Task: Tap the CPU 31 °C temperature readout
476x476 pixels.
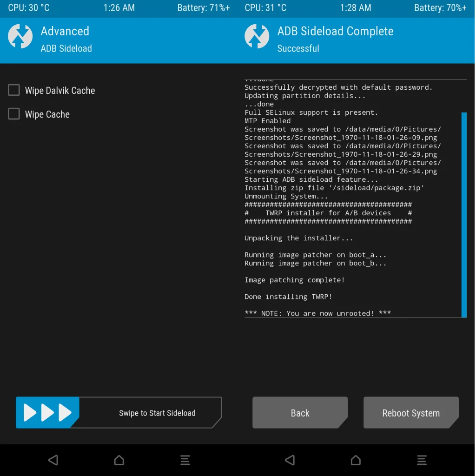Action: pyautogui.click(x=265, y=7)
